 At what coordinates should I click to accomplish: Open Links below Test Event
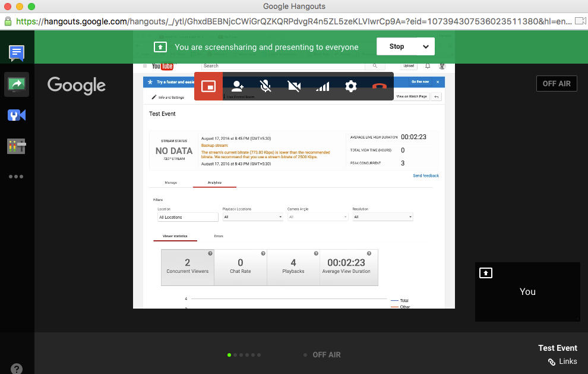[562, 362]
